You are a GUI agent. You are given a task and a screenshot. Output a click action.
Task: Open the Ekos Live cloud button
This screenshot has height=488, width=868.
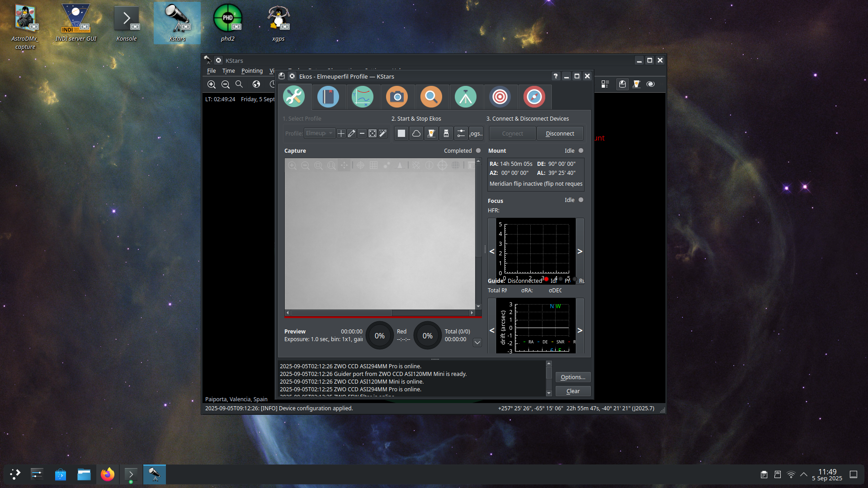pyautogui.click(x=416, y=133)
